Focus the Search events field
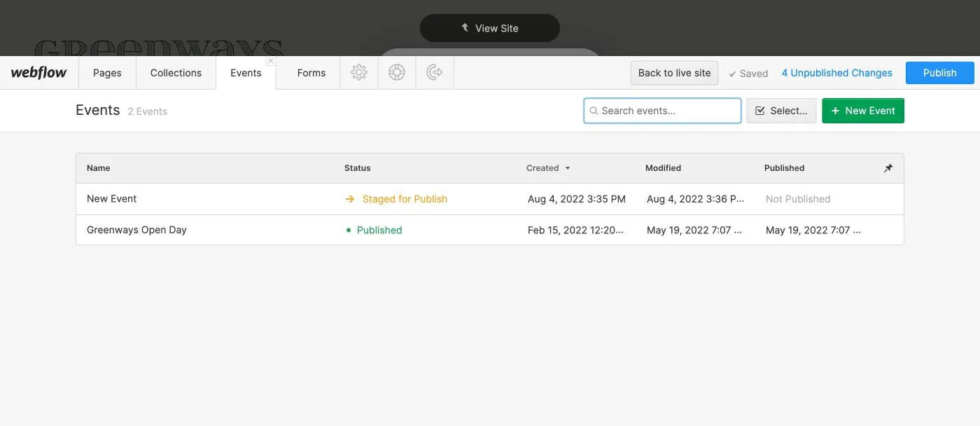This screenshot has height=426, width=980. [662, 111]
